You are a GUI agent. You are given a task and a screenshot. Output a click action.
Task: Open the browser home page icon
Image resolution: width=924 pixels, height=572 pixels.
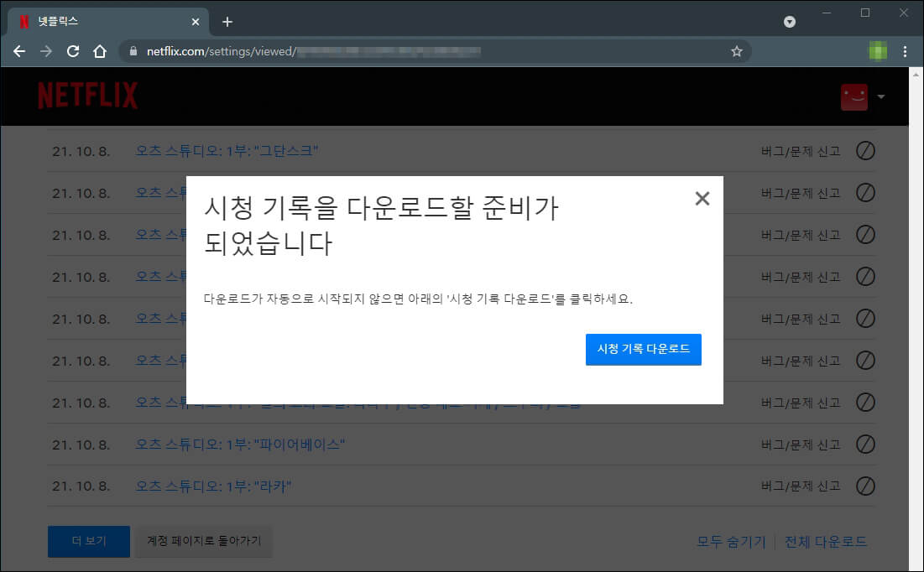[x=100, y=51]
